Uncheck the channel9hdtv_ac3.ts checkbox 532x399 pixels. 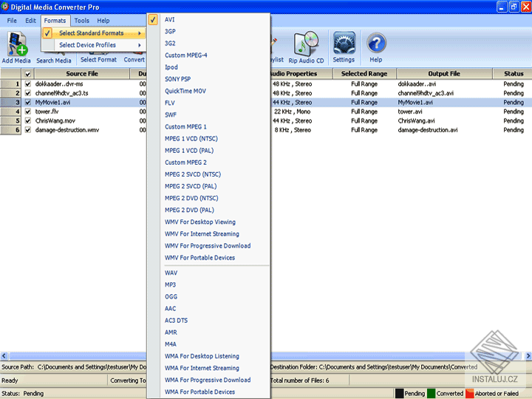(x=28, y=93)
